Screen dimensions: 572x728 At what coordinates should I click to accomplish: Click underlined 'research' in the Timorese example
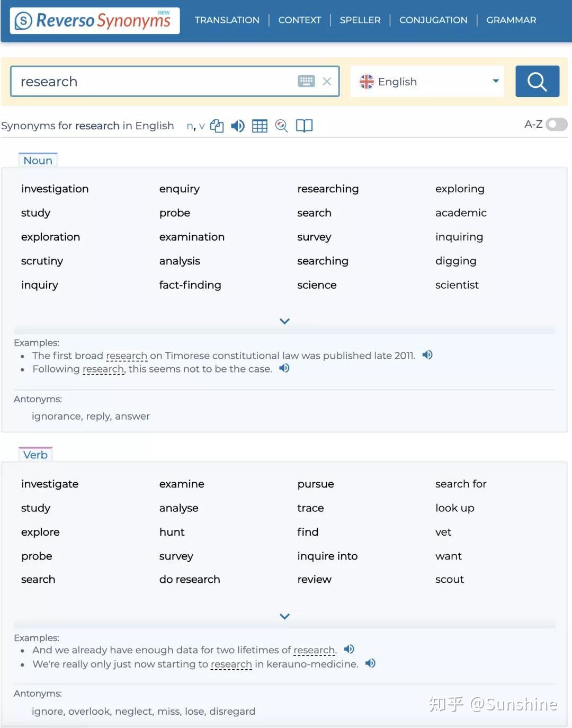point(127,356)
